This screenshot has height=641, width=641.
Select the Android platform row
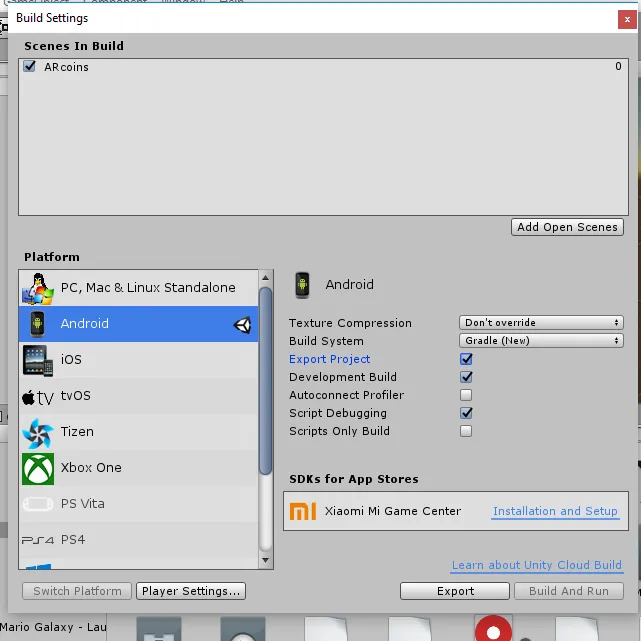pyautogui.click(x=139, y=324)
